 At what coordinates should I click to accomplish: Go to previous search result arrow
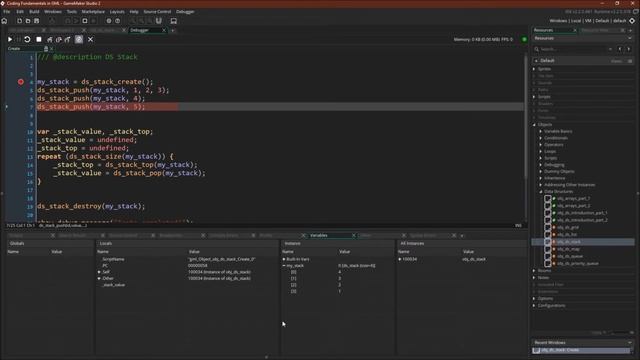620,49
